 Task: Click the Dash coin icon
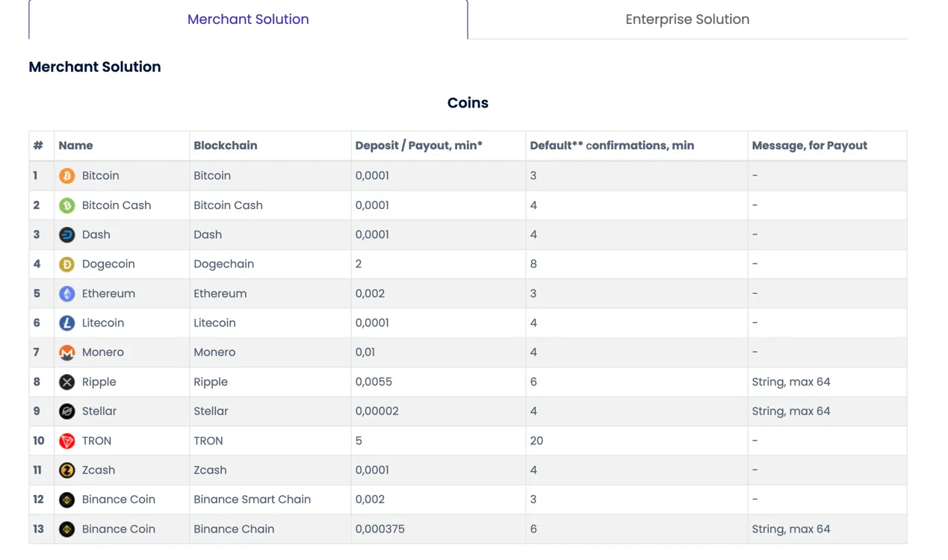pyautogui.click(x=67, y=234)
